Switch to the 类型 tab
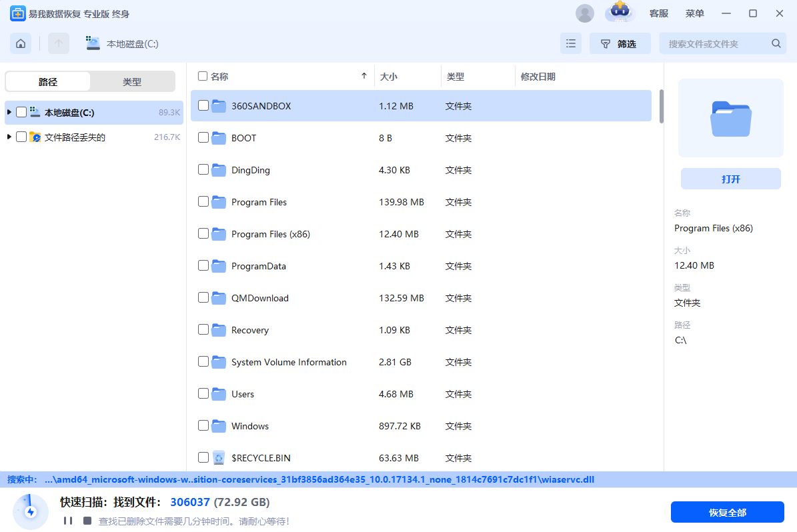The width and height of the screenshot is (797, 532). pyautogui.click(x=132, y=82)
